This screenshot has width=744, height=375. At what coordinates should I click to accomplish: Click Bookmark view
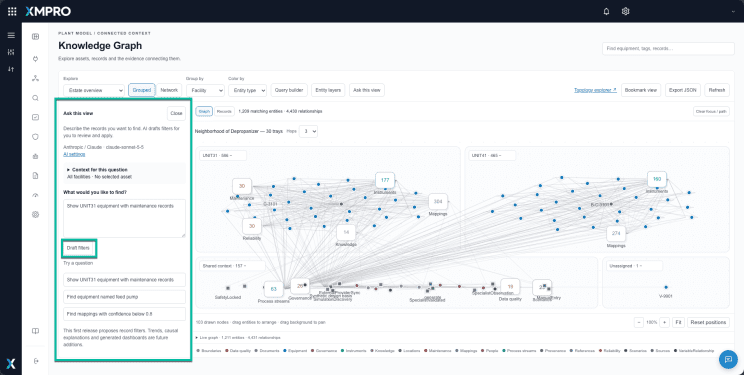[641, 90]
